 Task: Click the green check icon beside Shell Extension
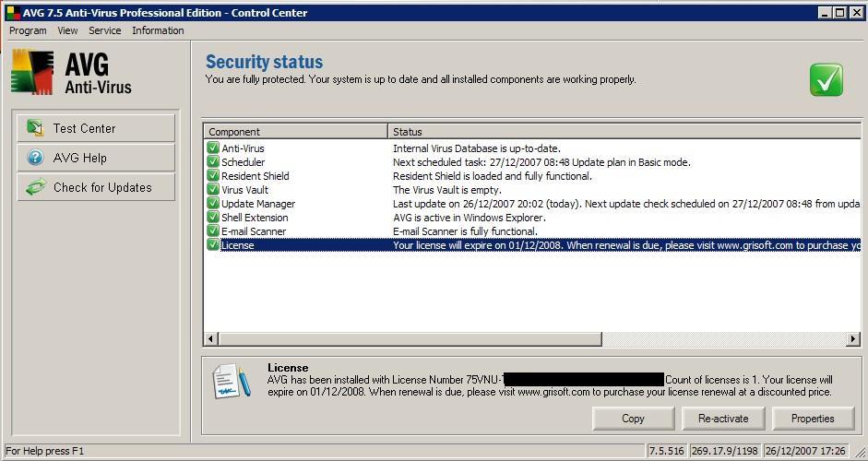click(213, 217)
